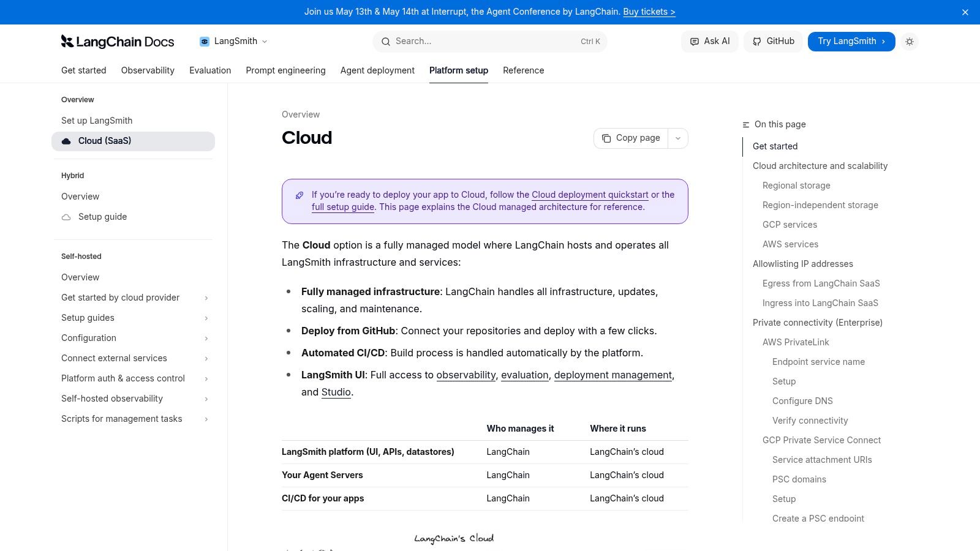Click the Ask AI chat icon
This screenshot has height=551, width=980.
(695, 42)
